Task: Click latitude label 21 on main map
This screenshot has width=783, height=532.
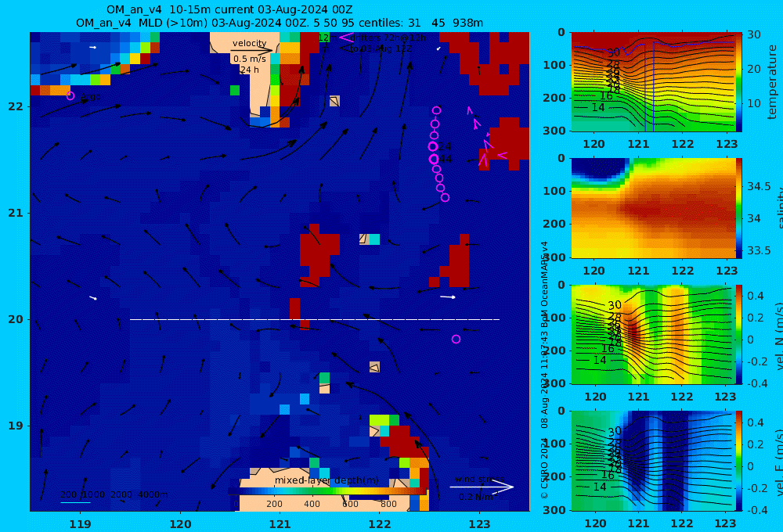Action: click(x=16, y=213)
